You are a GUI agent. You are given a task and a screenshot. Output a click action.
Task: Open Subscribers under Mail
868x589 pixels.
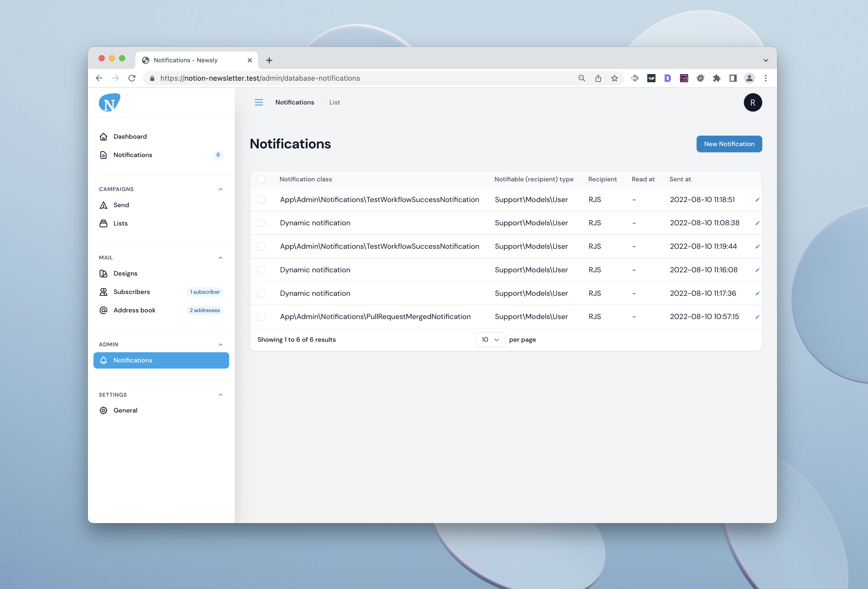click(x=161, y=292)
